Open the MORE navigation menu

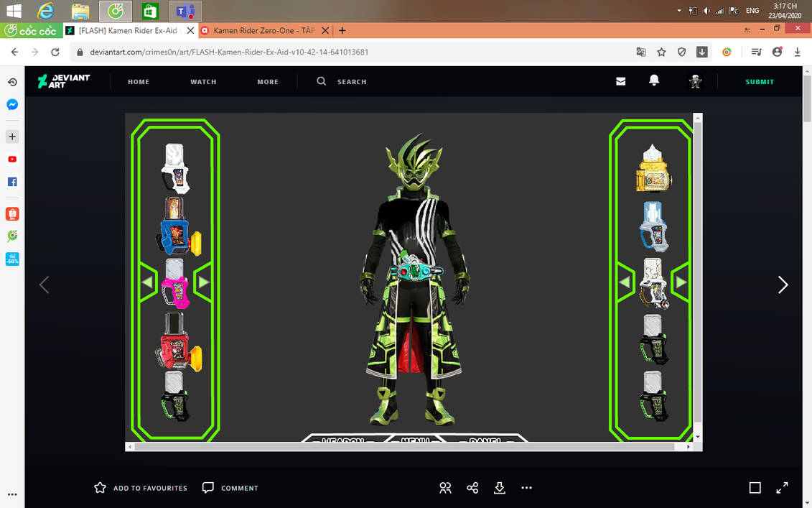coord(268,82)
